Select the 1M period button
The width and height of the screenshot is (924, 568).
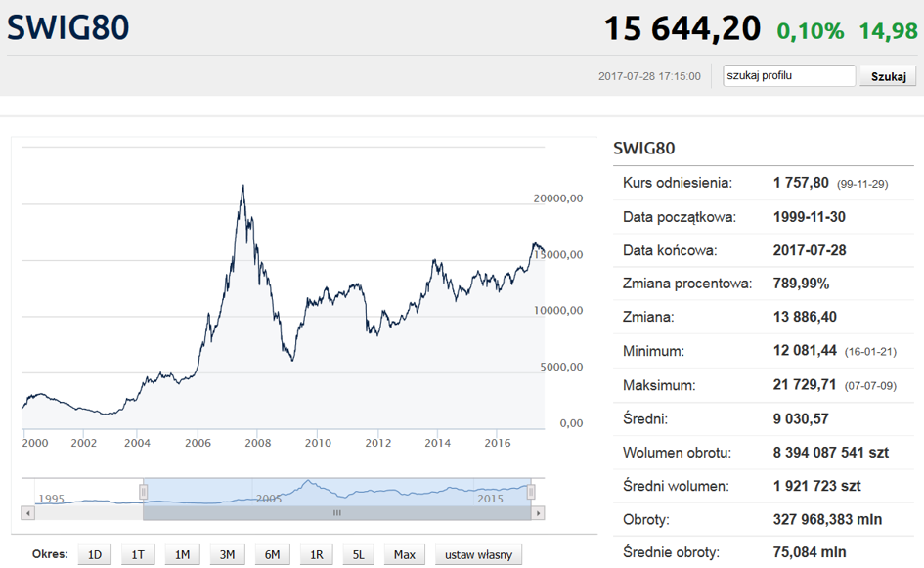(x=182, y=554)
